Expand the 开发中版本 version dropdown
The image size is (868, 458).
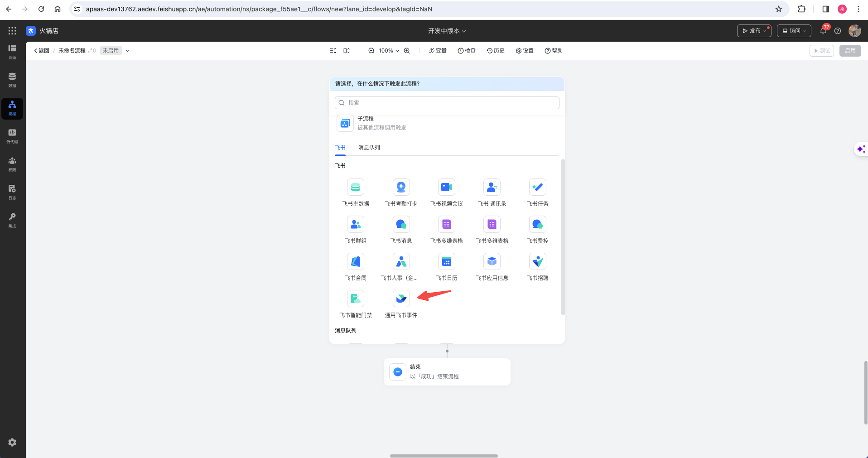447,31
